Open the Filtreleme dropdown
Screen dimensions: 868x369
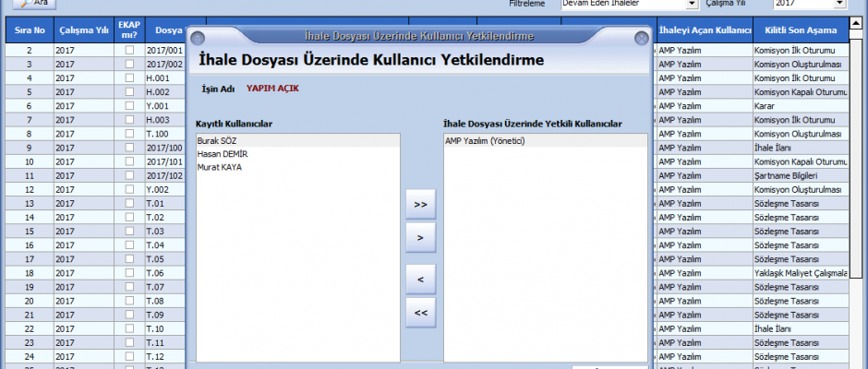coord(692,4)
